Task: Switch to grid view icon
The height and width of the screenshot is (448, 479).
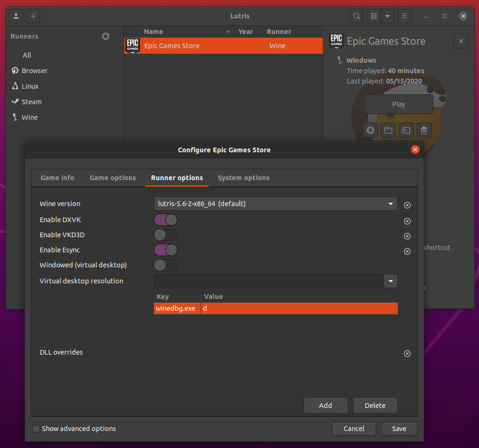Action: 374,16
